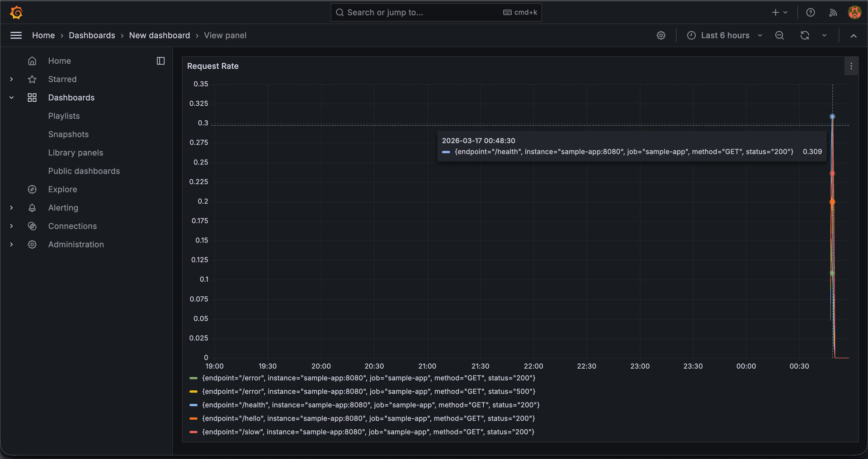This screenshot has width=868, height=459.
Task: Toggle /hello legend series
Action: point(368,419)
